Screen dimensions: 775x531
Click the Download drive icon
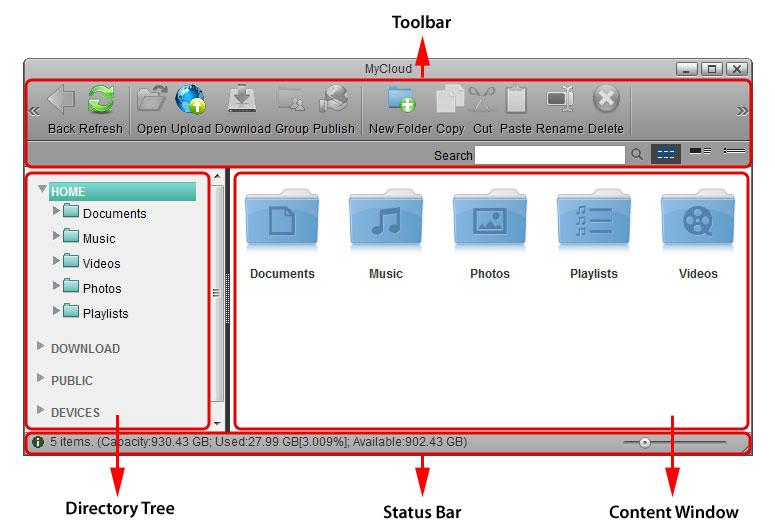242,98
